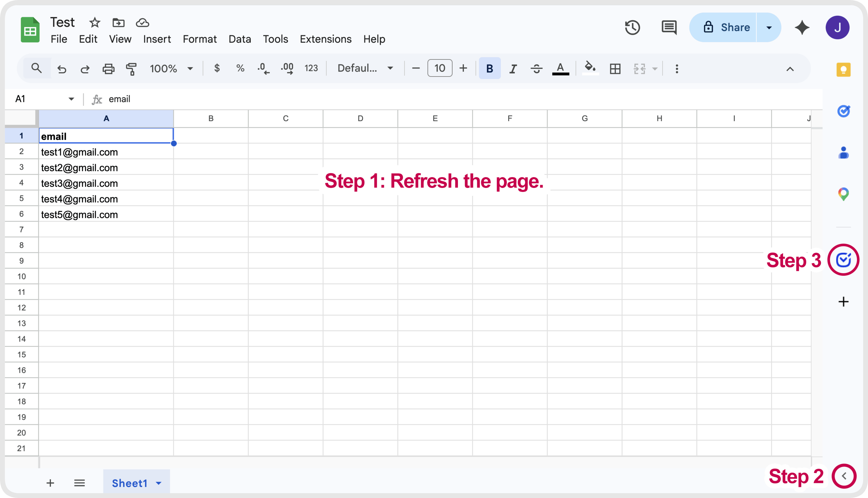The image size is (868, 498).
Task: Open Google Contacts in the side panel
Action: click(843, 153)
